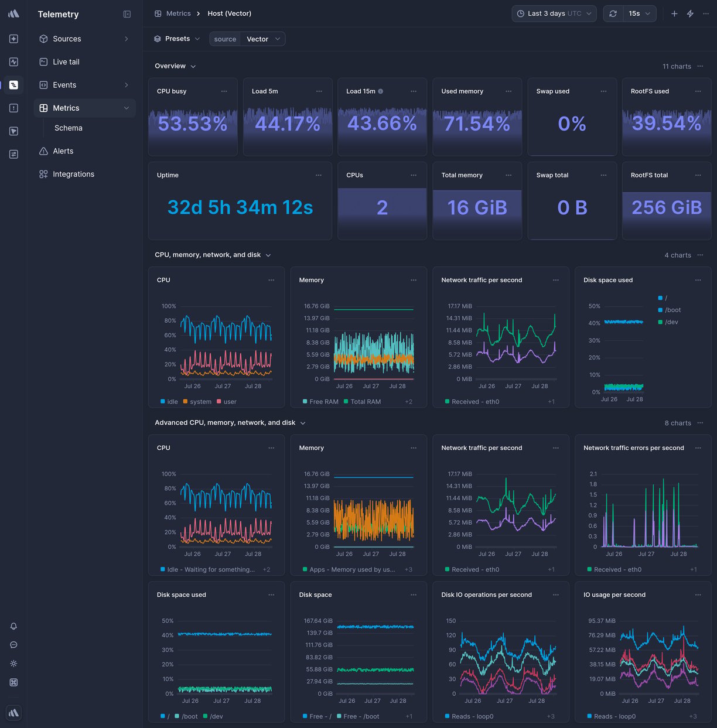Click the selected Telemetry icon in left rail

[13, 85]
